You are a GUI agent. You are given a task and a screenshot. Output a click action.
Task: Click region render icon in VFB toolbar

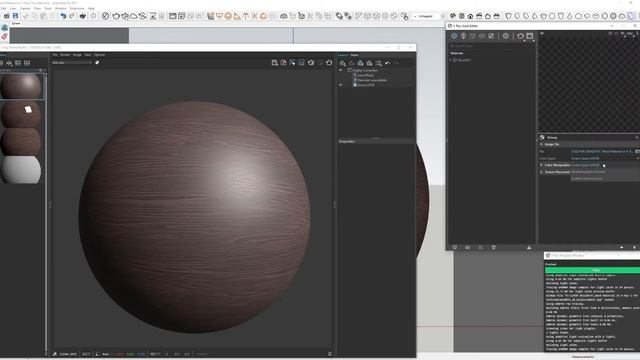(x=302, y=62)
